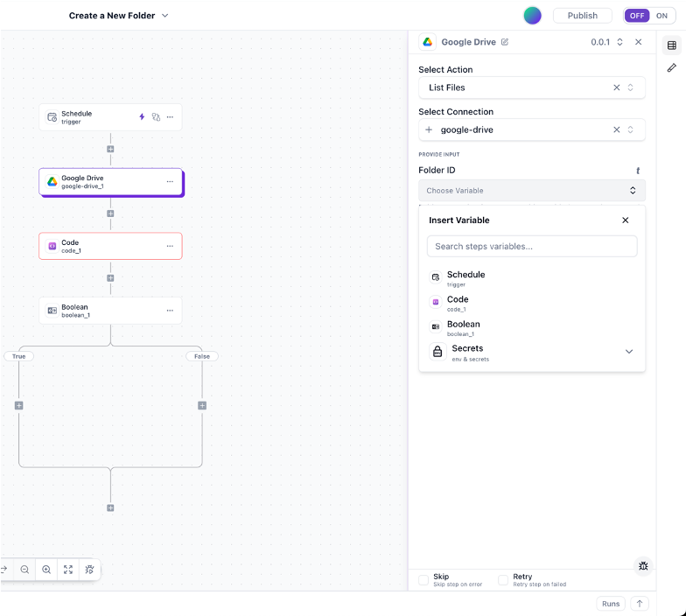Enable the Skip step on error checkbox

423,580
